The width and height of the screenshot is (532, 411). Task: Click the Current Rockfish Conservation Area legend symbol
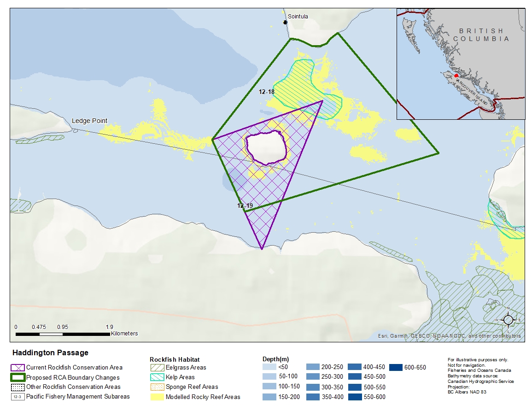pyautogui.click(x=18, y=368)
